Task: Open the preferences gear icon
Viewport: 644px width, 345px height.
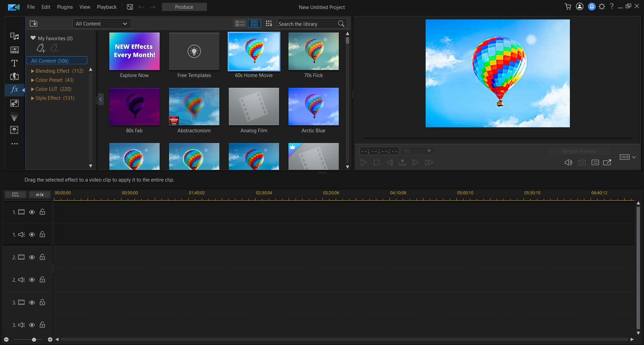Action: click(602, 7)
